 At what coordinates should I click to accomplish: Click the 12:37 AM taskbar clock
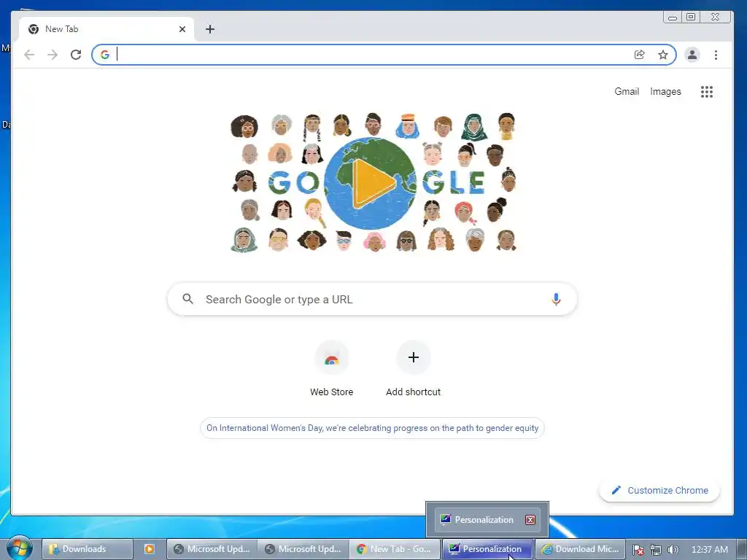pyautogui.click(x=709, y=550)
